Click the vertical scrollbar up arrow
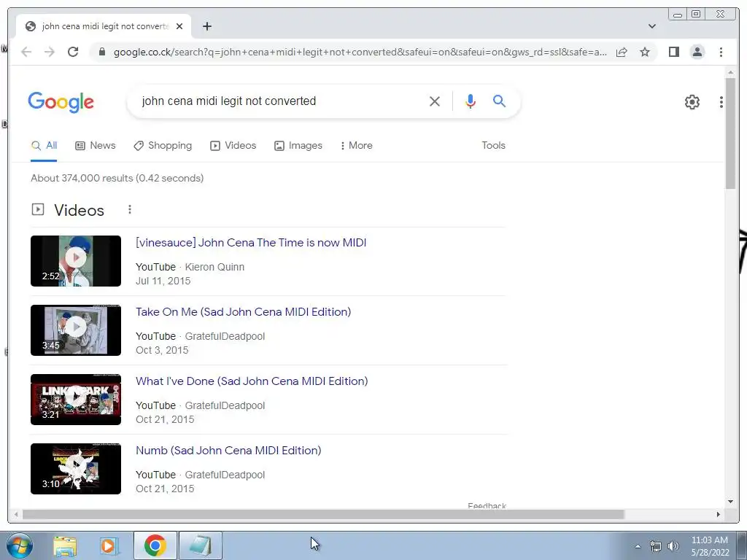Image resolution: width=747 pixels, height=560 pixels. coord(730,72)
